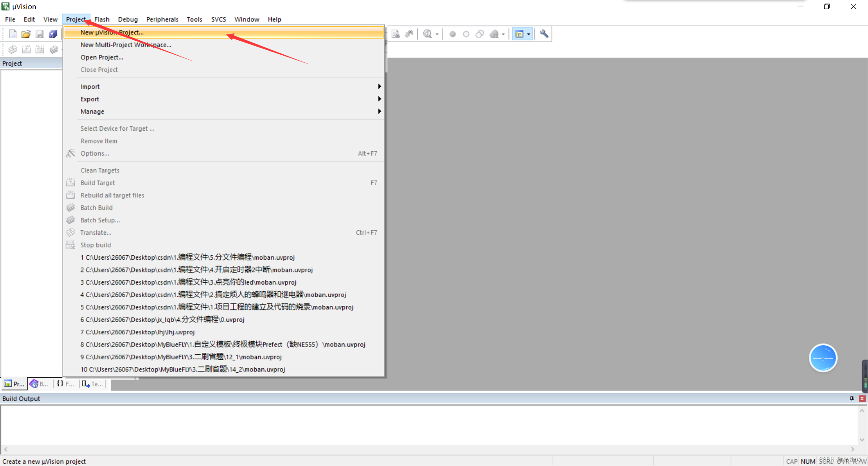Click the Build toolbar icon
868x466 pixels.
[x=26, y=49]
